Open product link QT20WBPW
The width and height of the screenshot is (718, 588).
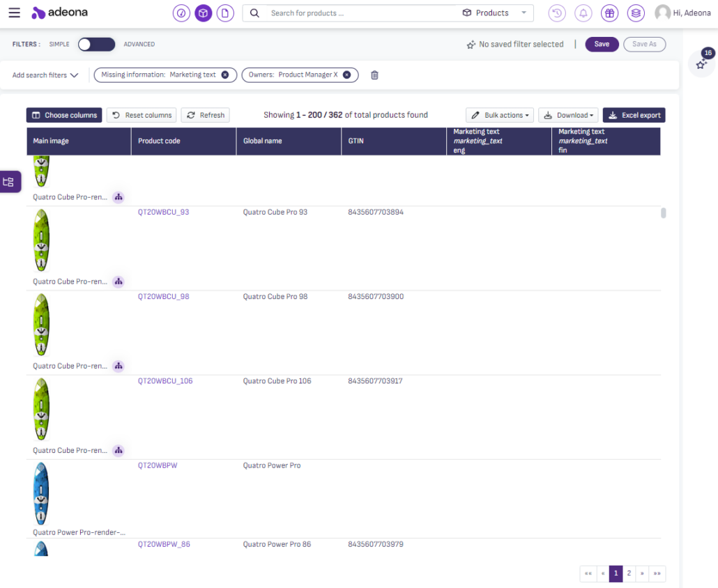(158, 465)
